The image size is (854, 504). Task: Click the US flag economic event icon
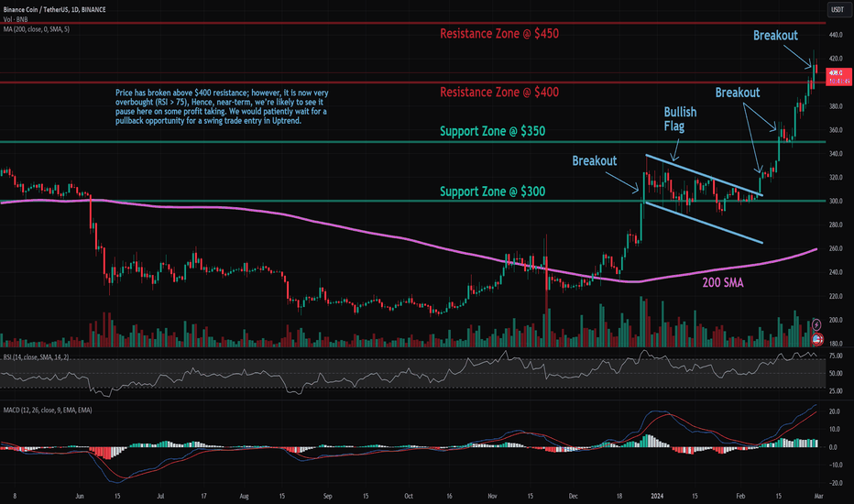coord(817,339)
